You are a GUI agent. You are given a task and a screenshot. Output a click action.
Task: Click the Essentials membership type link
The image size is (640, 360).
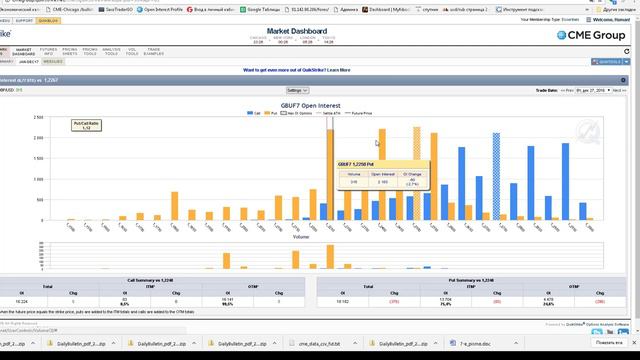point(570,20)
